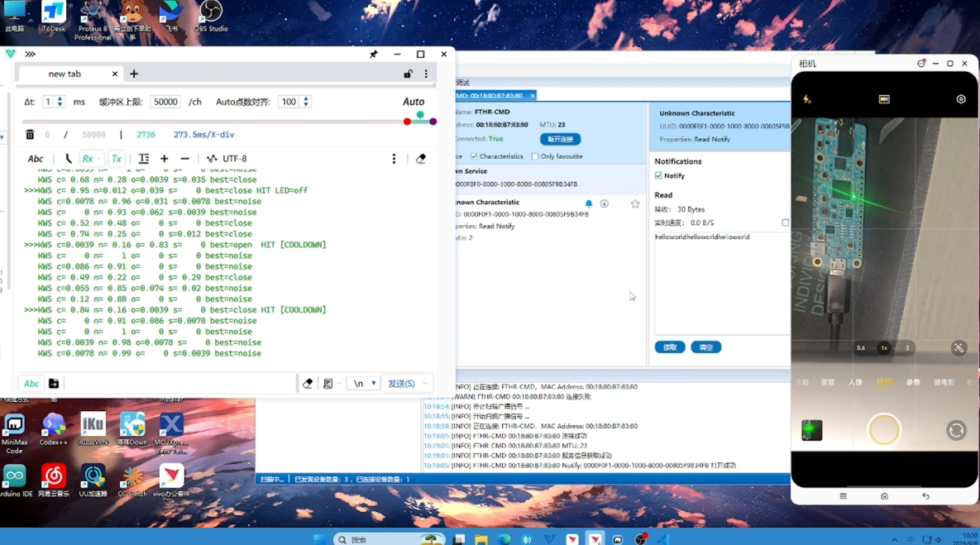Toggle the Auto scaling mode

[x=414, y=102]
